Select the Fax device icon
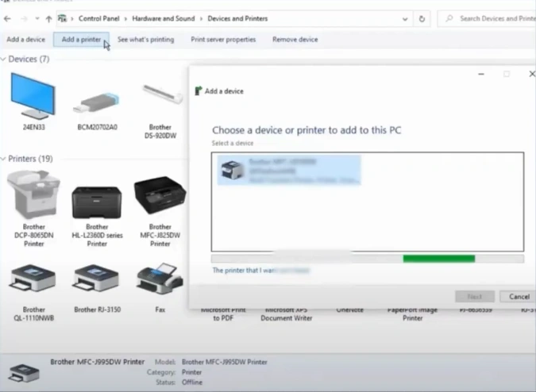 [x=160, y=279]
